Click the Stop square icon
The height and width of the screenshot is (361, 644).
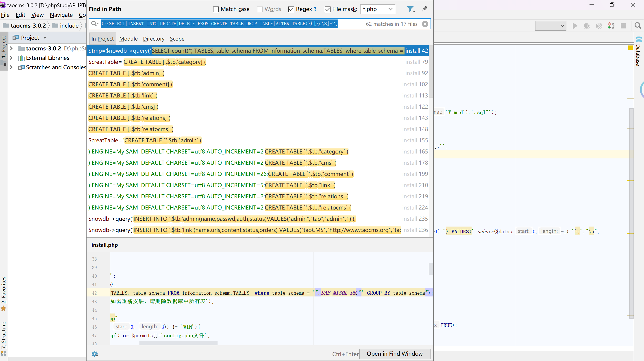[623, 26]
